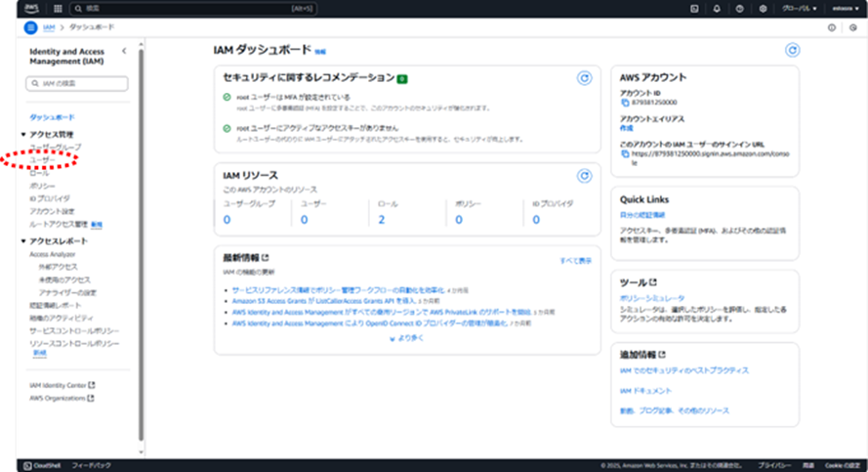The width and height of the screenshot is (868, 472).
Task: Open the settings gear icon in header
Action: [763, 9]
